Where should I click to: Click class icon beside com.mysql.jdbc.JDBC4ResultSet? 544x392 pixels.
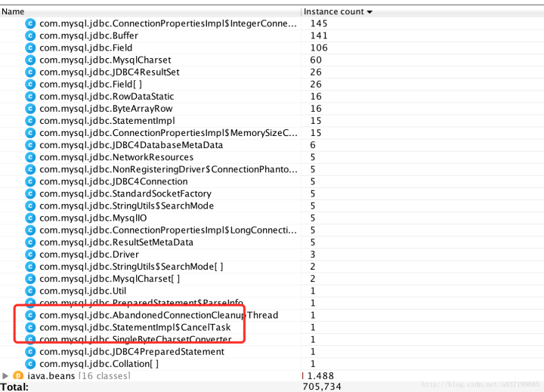pos(30,73)
